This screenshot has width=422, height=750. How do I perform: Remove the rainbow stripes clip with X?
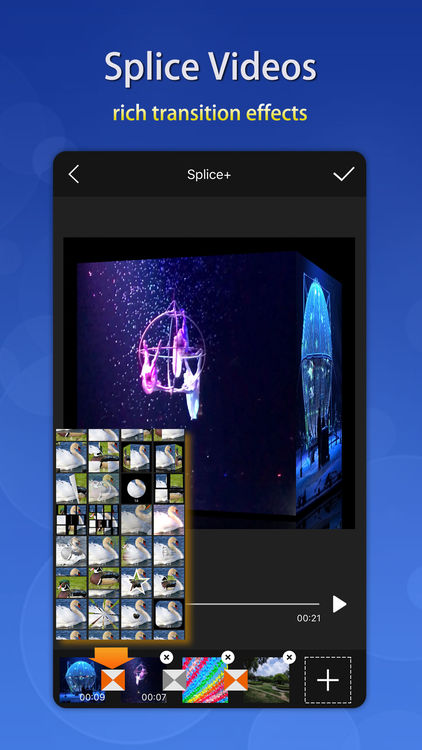pyautogui.click(x=228, y=658)
